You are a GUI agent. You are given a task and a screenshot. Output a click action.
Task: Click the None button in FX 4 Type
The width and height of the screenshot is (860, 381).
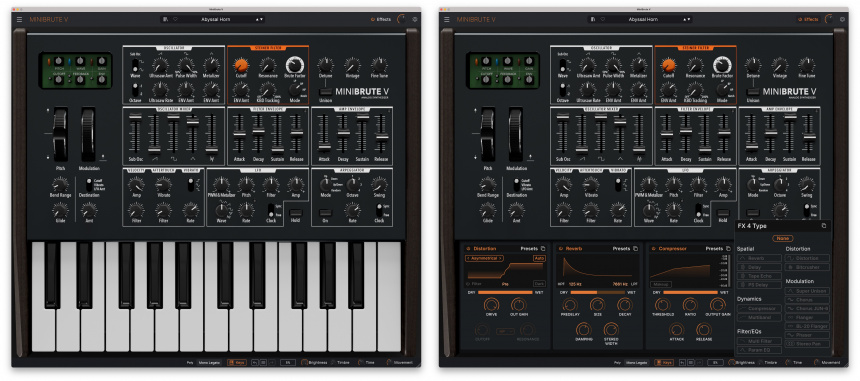(x=783, y=238)
